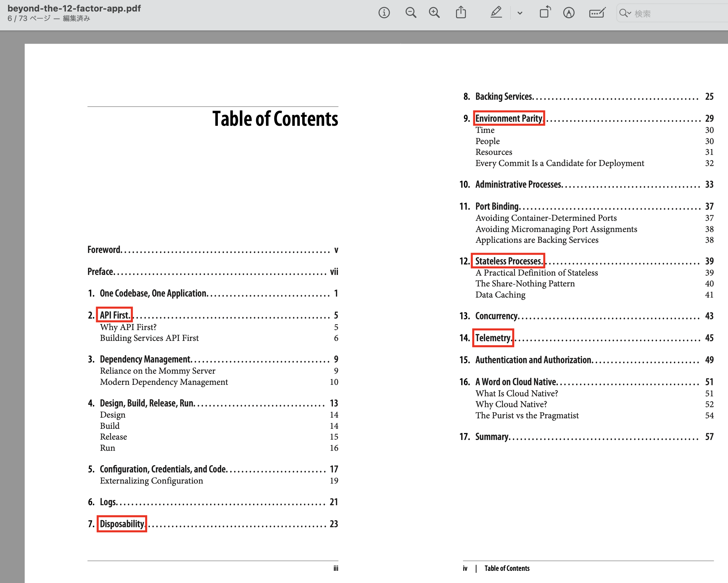This screenshot has width=728, height=583.
Task: Open Authentication and Authorization entry
Action: [533, 360]
